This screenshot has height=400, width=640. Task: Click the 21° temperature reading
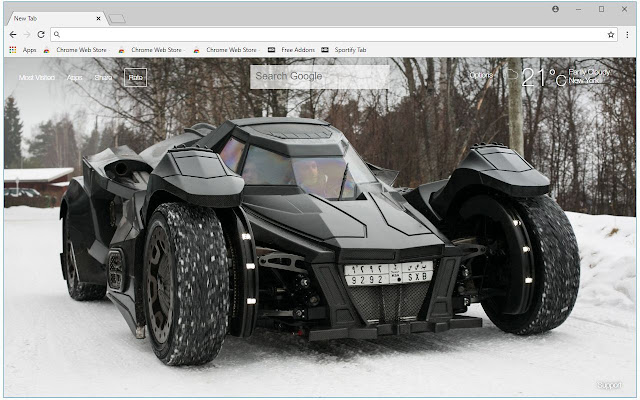point(543,77)
